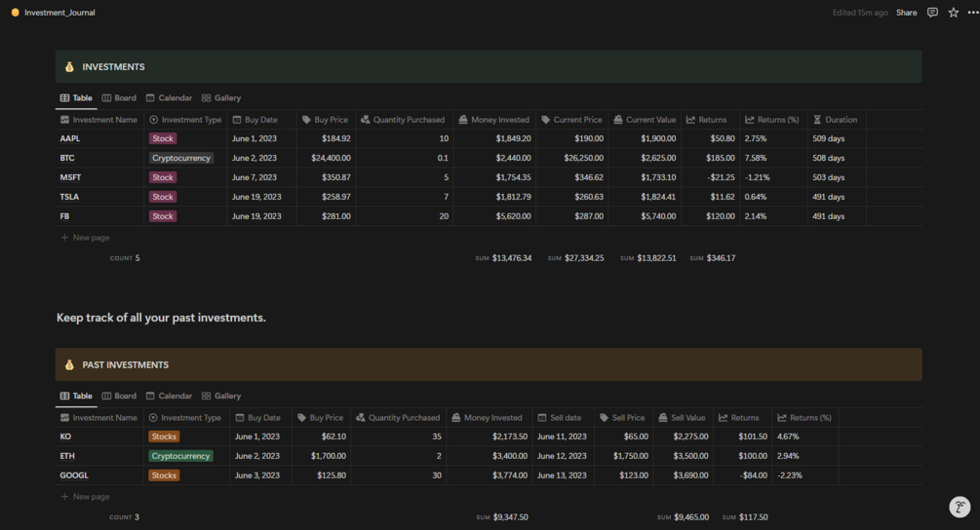Open Returns (%) column header in Investments
The width and height of the screenshot is (980, 530).
773,120
